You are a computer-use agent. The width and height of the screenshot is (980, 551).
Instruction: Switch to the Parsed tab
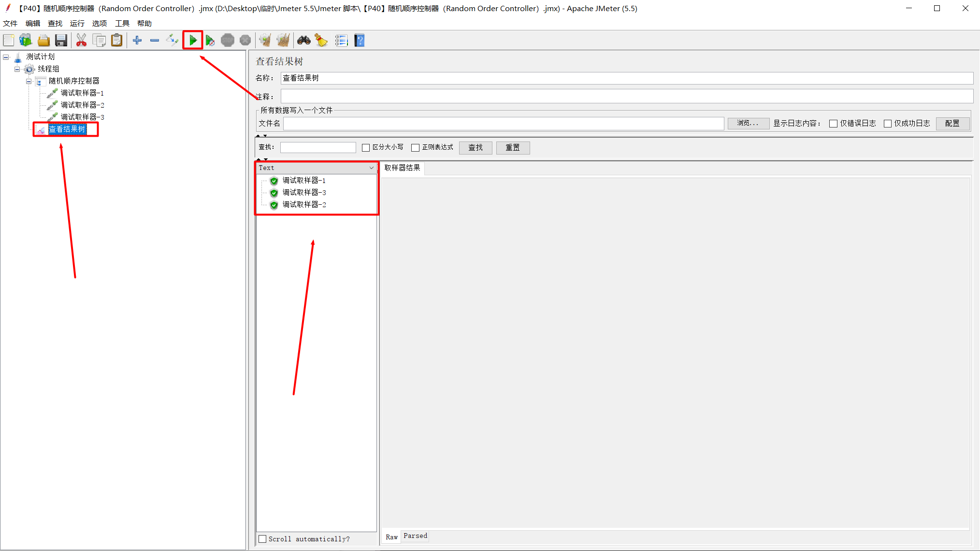click(416, 536)
